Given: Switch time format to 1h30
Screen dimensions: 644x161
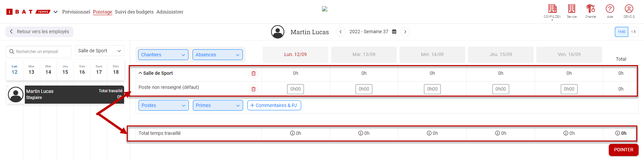Looking at the screenshot, I should [x=621, y=32].
